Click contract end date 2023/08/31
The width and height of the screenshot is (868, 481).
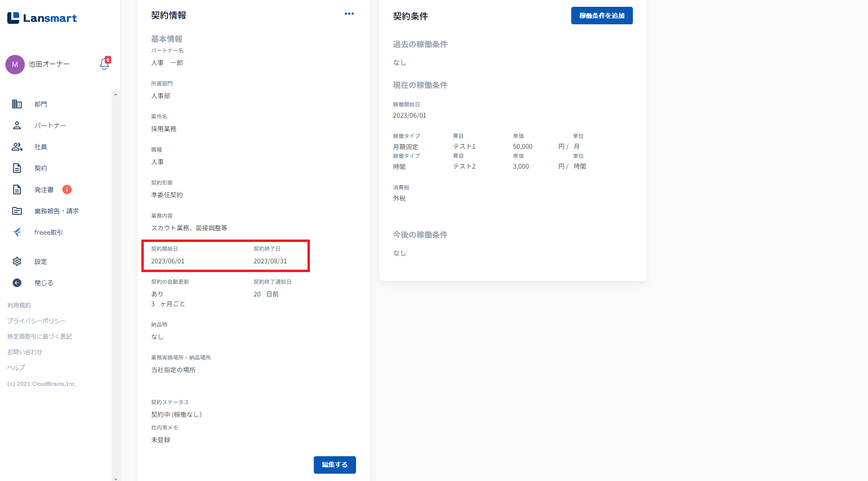(270, 261)
